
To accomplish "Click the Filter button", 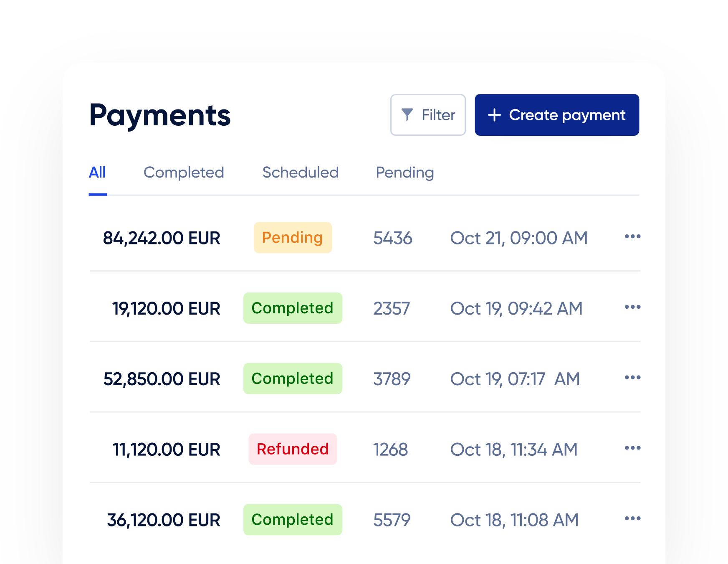I will coord(428,115).
